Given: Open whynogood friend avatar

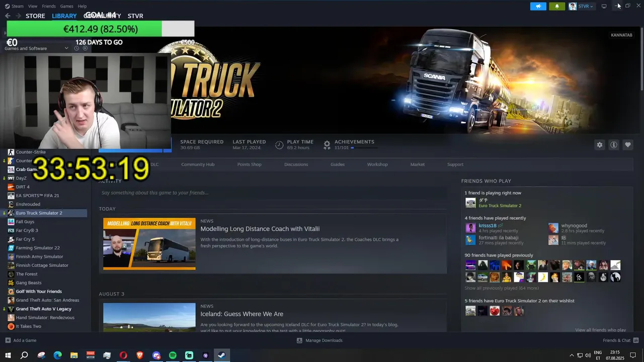Looking at the screenshot, I should (x=553, y=228).
